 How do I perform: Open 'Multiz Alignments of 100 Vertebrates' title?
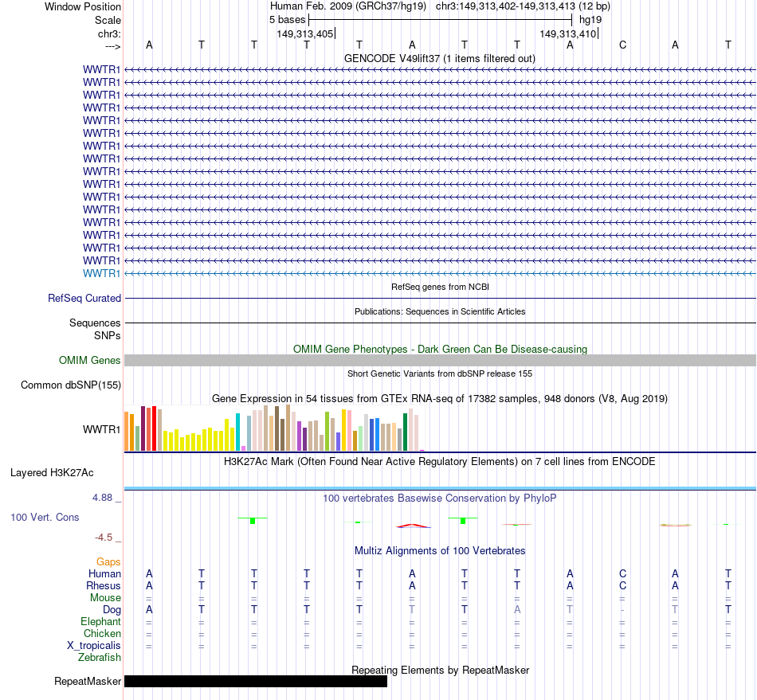pyautogui.click(x=440, y=550)
